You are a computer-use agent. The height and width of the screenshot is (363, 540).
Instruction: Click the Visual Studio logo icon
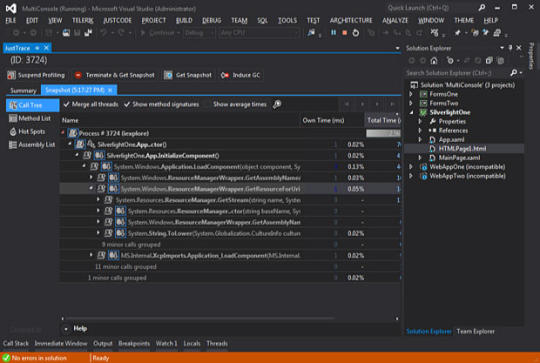(x=11, y=8)
